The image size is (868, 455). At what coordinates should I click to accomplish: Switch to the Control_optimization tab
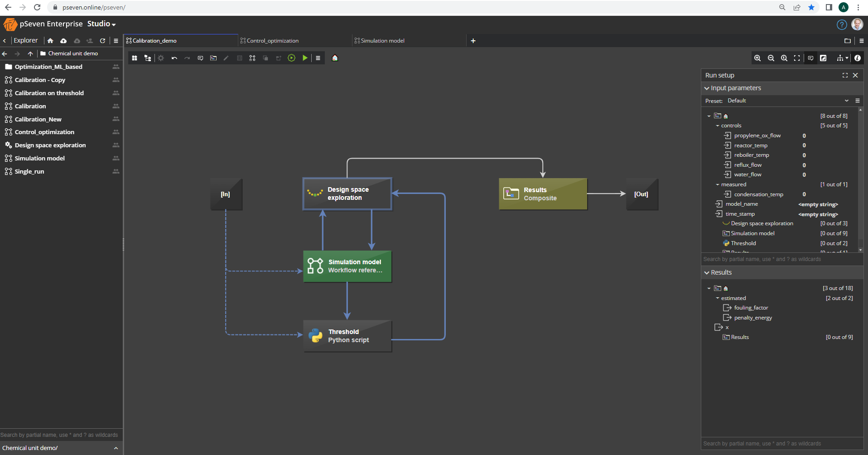[294, 41]
